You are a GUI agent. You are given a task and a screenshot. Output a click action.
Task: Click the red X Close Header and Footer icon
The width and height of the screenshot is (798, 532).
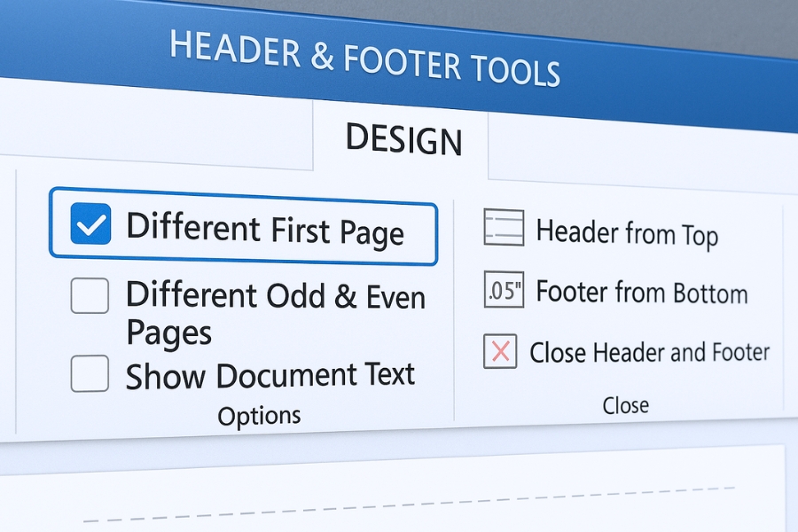pyautogui.click(x=502, y=351)
